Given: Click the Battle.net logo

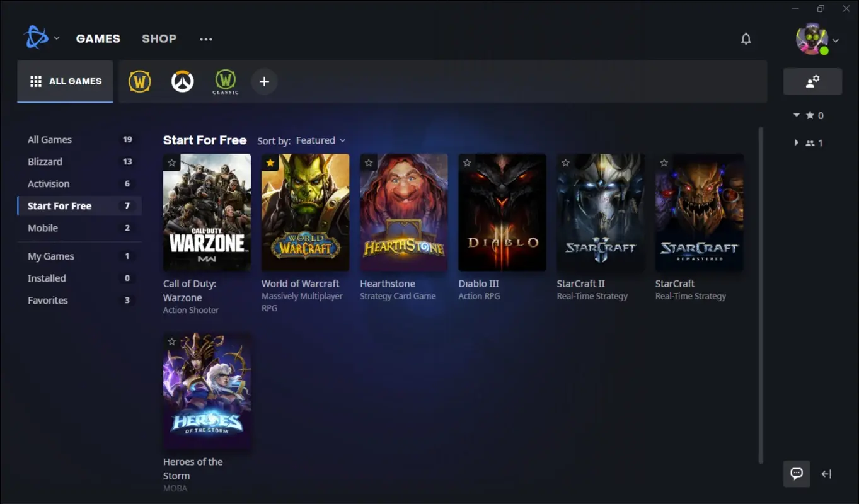Looking at the screenshot, I should point(37,37).
